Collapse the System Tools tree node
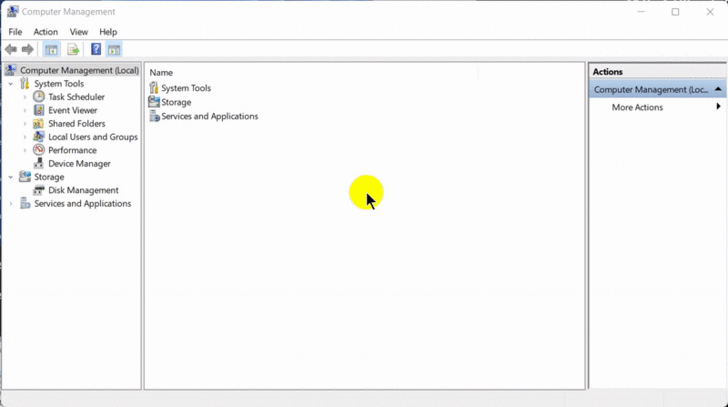The width and height of the screenshot is (728, 407). click(x=11, y=84)
